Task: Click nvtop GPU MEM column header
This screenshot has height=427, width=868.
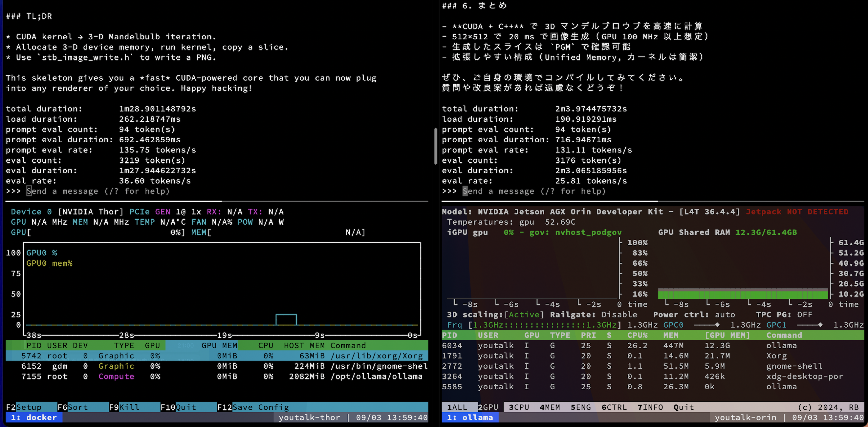Action: pos(219,345)
